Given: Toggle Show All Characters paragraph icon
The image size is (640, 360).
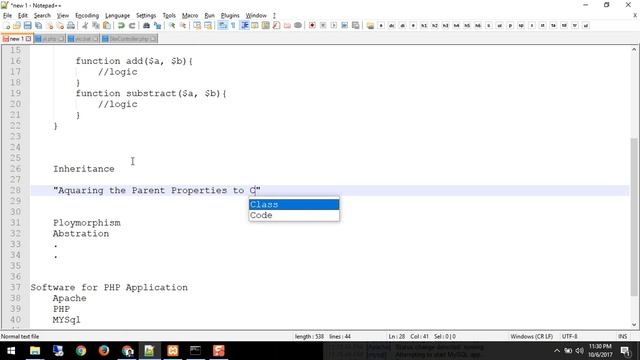Looking at the screenshot, I should coord(233,26).
